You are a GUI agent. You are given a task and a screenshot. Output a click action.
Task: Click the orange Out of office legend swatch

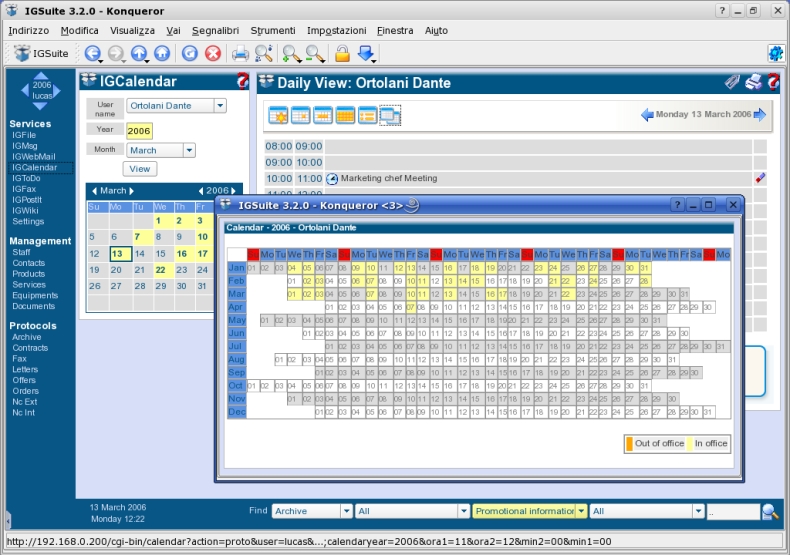point(629,444)
